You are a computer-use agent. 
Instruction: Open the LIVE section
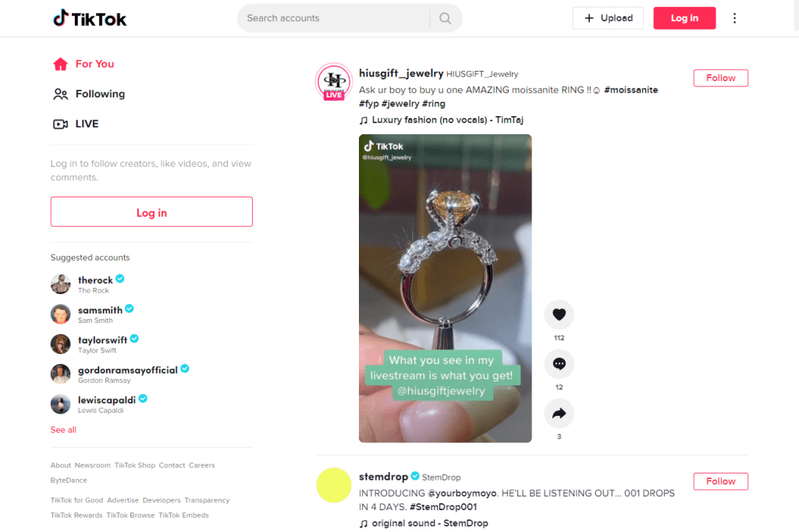click(87, 123)
